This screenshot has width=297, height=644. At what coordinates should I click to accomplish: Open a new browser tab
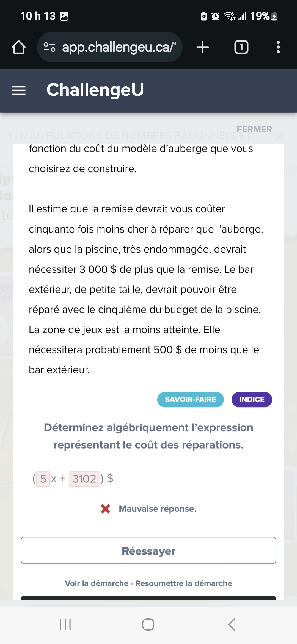point(203,47)
